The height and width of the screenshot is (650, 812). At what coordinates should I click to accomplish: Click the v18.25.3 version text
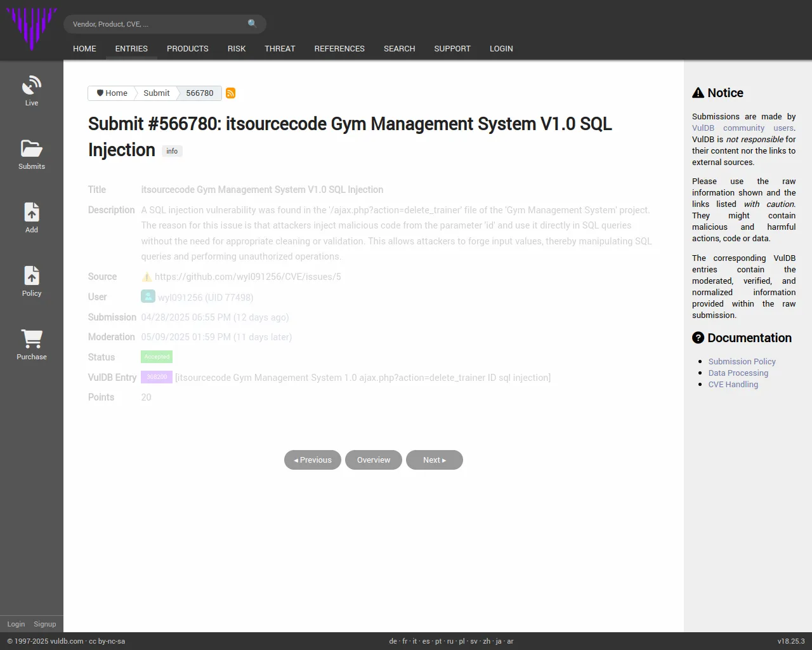pos(791,641)
